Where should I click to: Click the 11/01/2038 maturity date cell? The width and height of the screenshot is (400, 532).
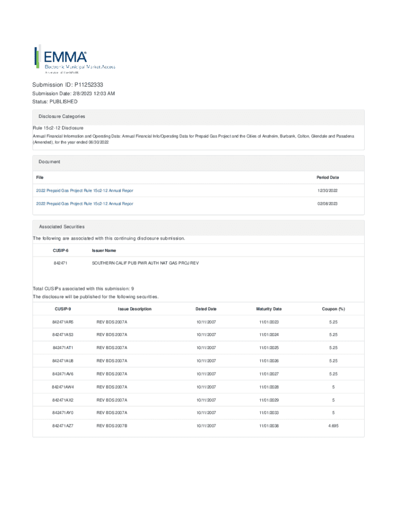[269, 426]
